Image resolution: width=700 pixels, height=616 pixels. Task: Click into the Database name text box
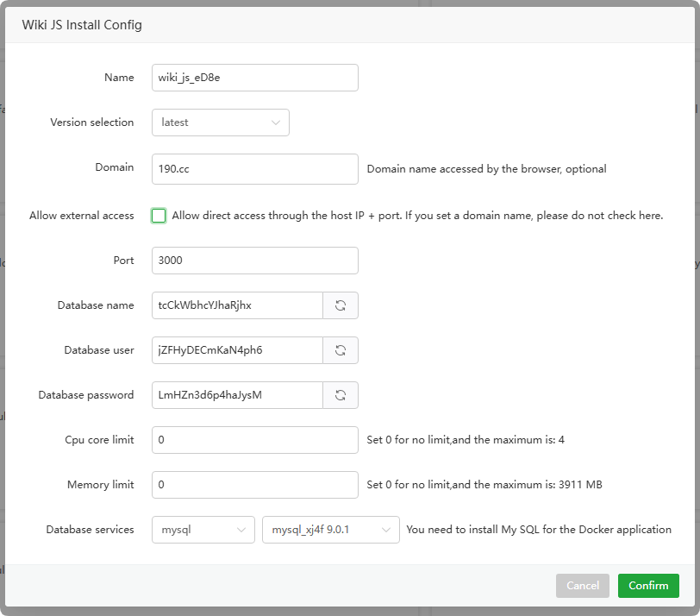237,305
